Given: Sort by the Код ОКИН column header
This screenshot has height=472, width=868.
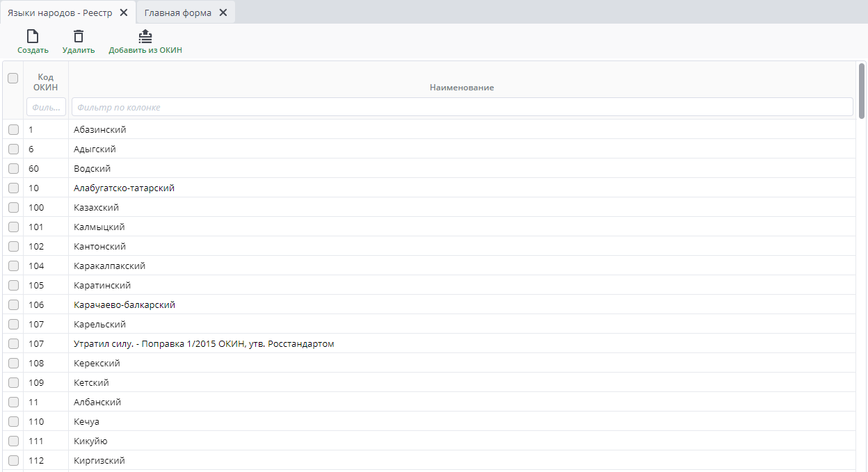Looking at the screenshot, I should pos(46,82).
